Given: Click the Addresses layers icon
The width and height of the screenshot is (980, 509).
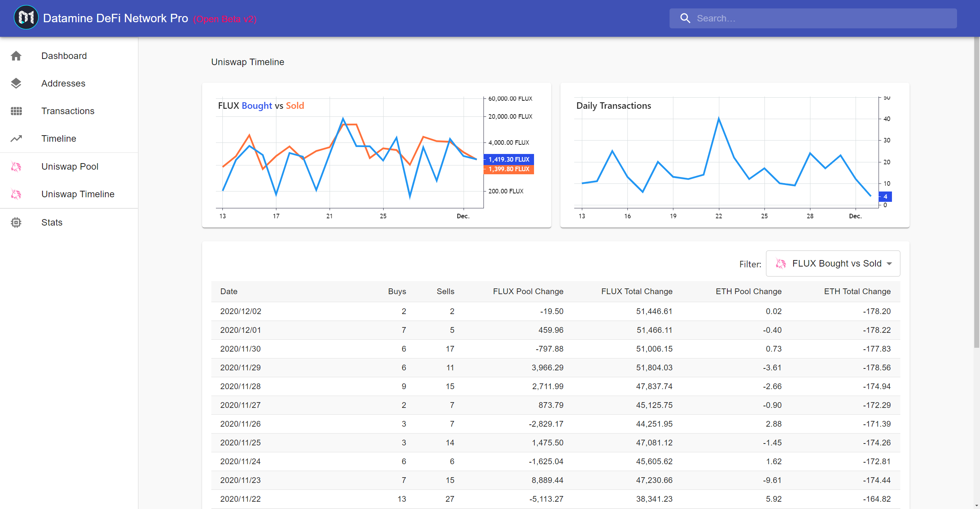Looking at the screenshot, I should 16,83.
